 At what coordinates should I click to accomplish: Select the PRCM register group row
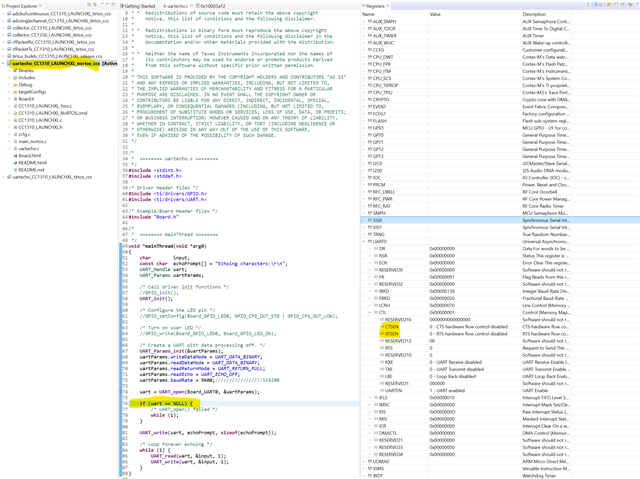click(x=500, y=185)
